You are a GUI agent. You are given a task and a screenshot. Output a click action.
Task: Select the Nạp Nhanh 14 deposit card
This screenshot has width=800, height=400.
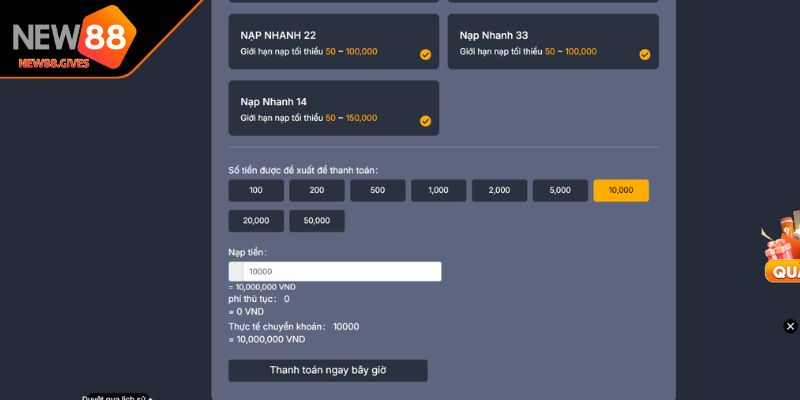[x=334, y=108]
